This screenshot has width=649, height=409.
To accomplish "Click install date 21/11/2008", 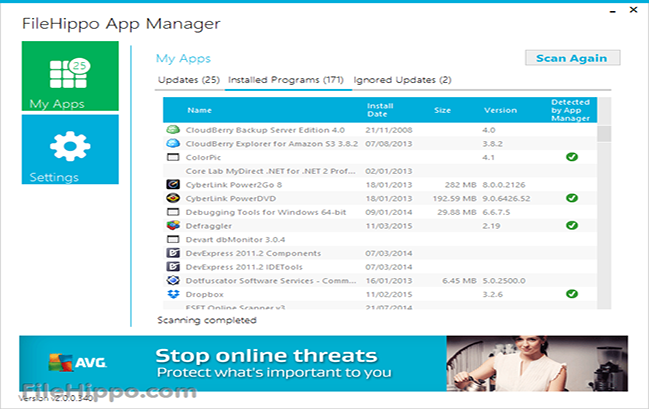I will pos(389,130).
